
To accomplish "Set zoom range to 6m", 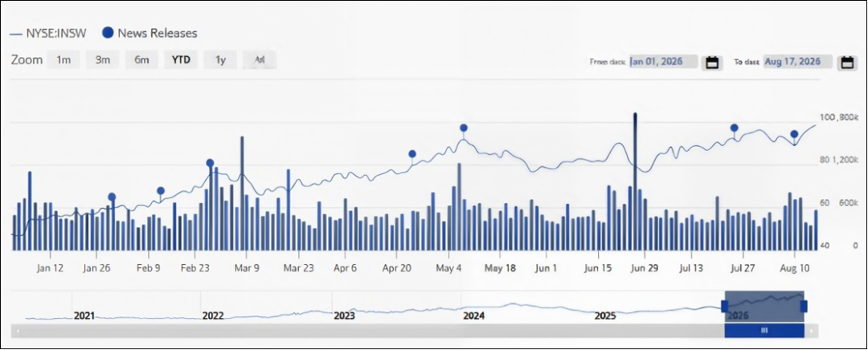I will pos(141,59).
